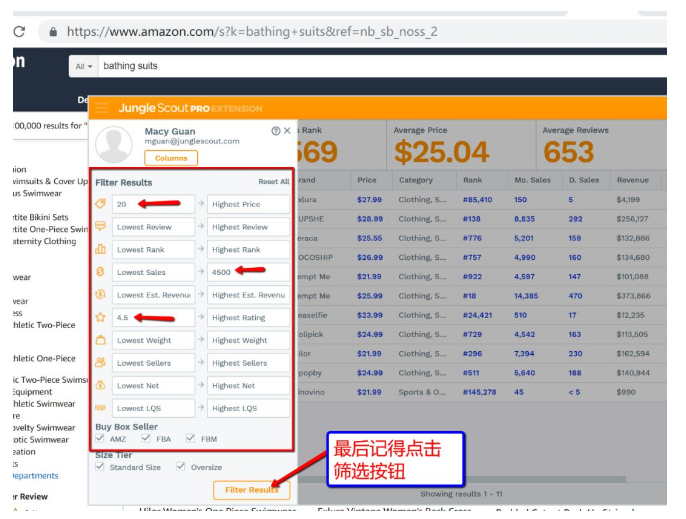
Task: Click the star rating filter icon
Action: pyautogui.click(x=100, y=317)
